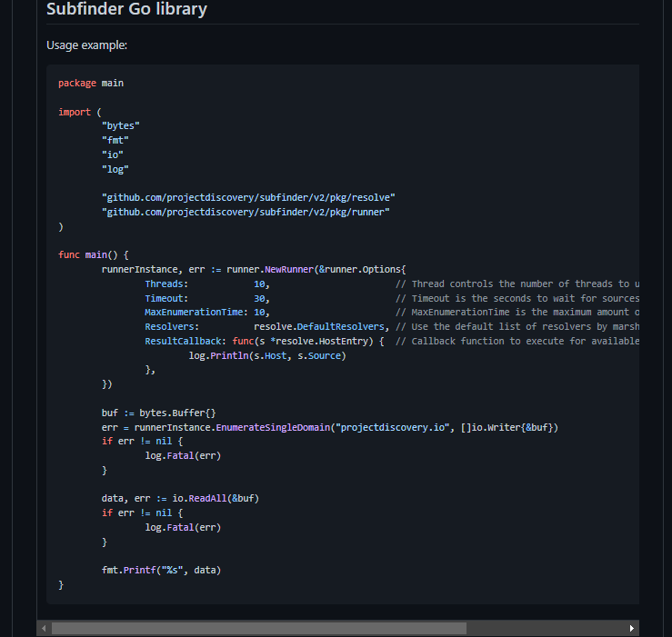The image size is (672, 637).
Task: Click the "Timeout:" option name
Action: (x=166, y=299)
